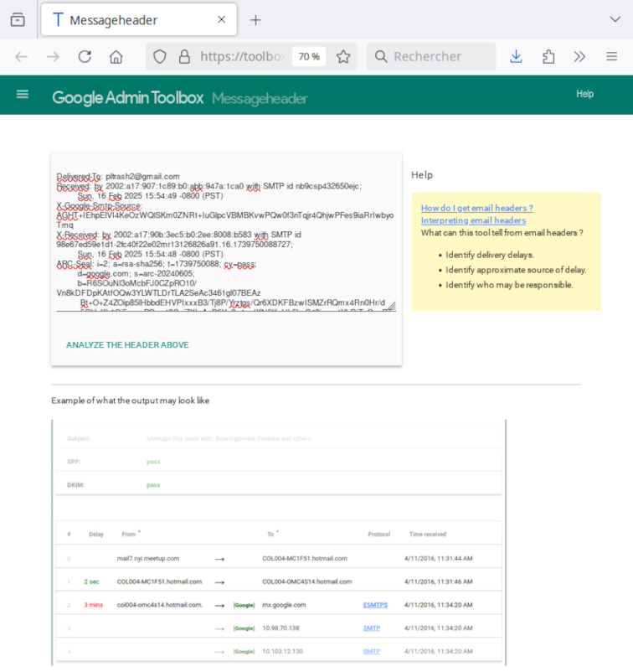Go back to previous page
This screenshot has width=633, height=672.
[21, 57]
